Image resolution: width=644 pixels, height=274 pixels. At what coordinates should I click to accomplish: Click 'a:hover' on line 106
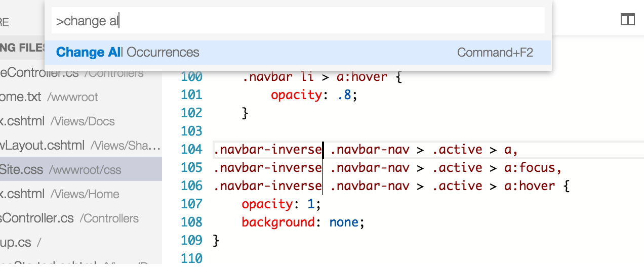[530, 186]
